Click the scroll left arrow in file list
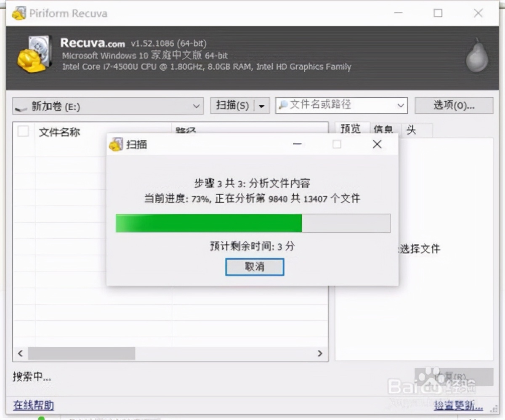This screenshot has height=420, width=505. [x=20, y=353]
